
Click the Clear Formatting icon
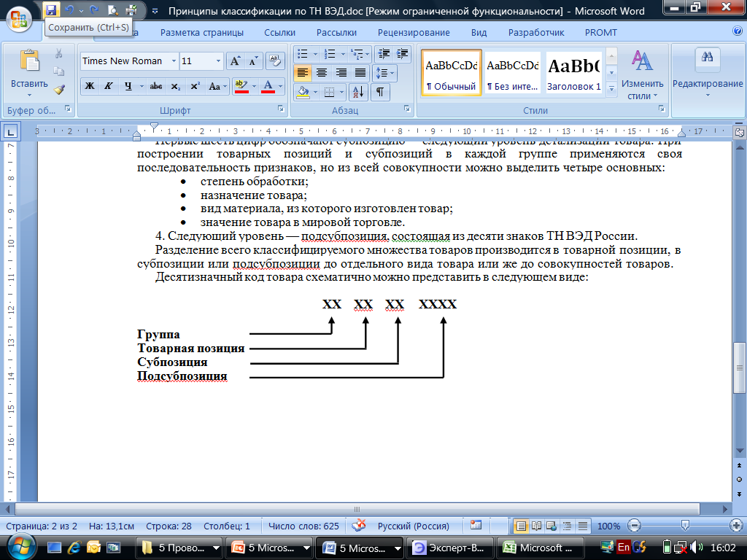pos(275,61)
